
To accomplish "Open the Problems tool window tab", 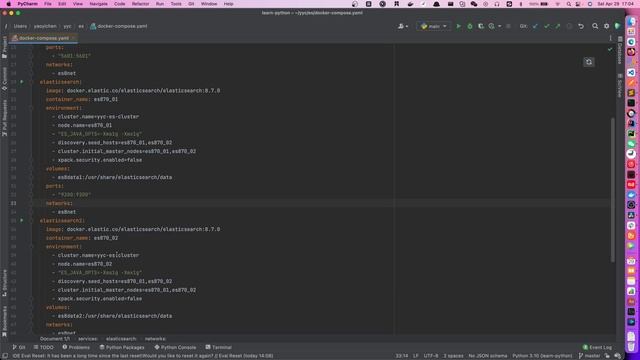I will coord(76,347).
